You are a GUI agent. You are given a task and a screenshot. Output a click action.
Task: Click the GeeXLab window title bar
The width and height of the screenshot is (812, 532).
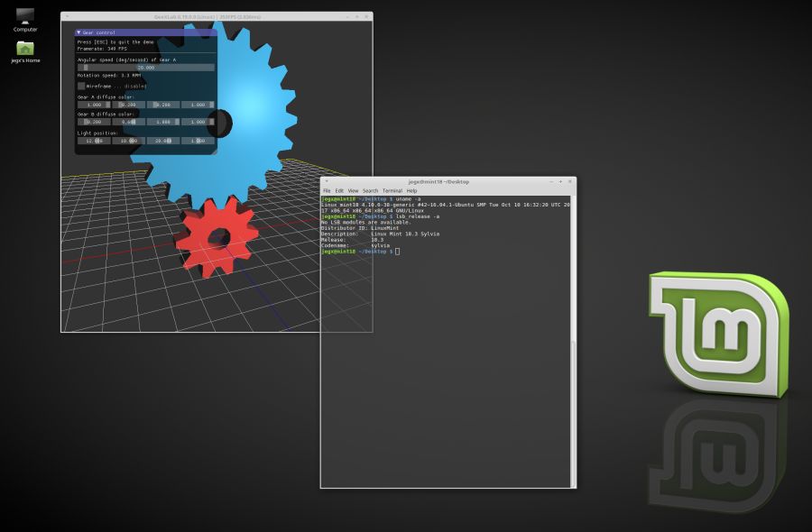(208, 16)
